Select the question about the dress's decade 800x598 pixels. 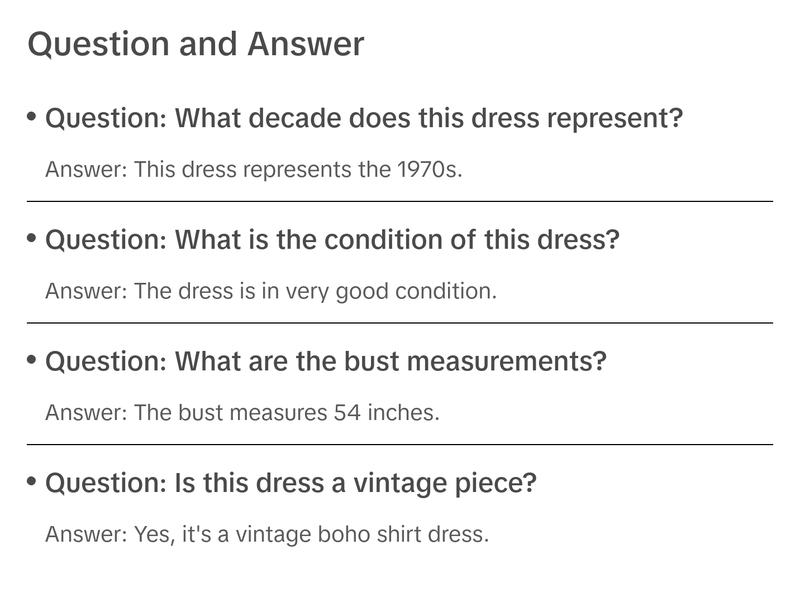364,119
